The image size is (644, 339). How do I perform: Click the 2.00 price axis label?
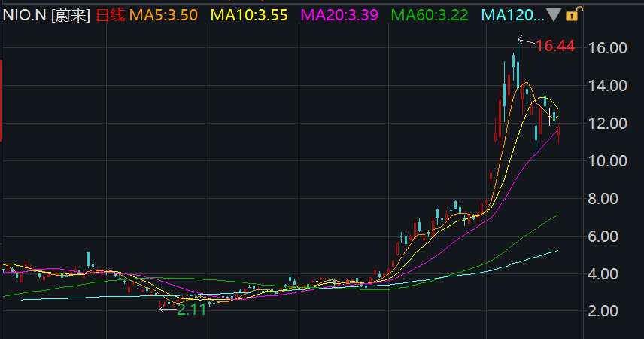tap(603, 311)
